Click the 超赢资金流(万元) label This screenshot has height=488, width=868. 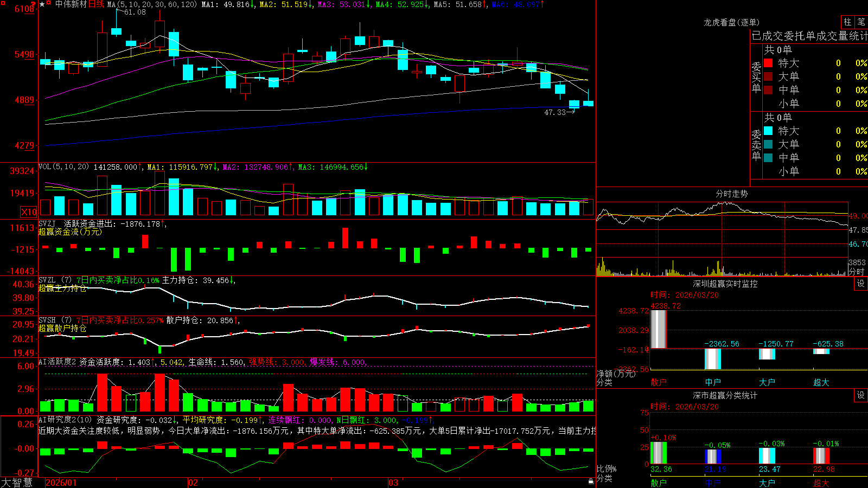pyautogui.click(x=70, y=232)
